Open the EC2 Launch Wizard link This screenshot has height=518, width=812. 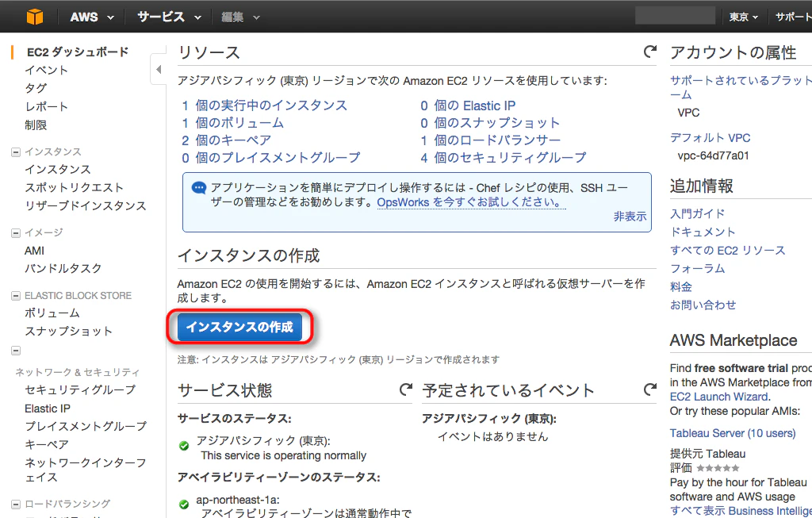tap(718, 397)
